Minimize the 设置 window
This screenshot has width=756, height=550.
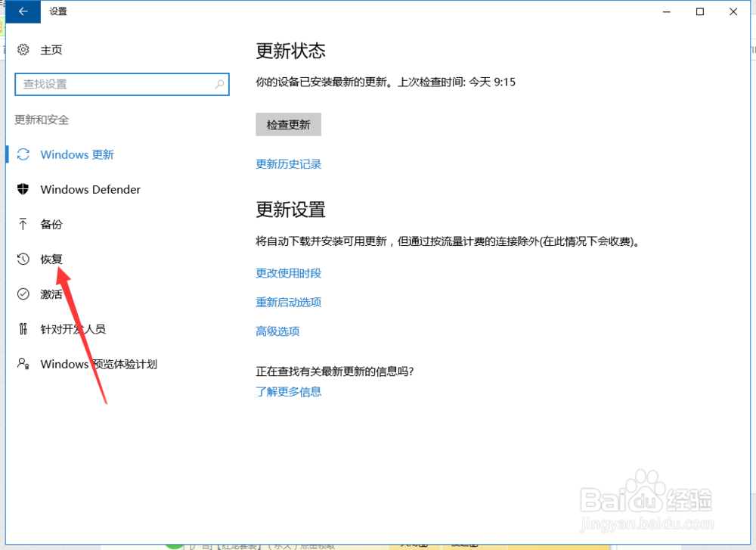(x=667, y=11)
